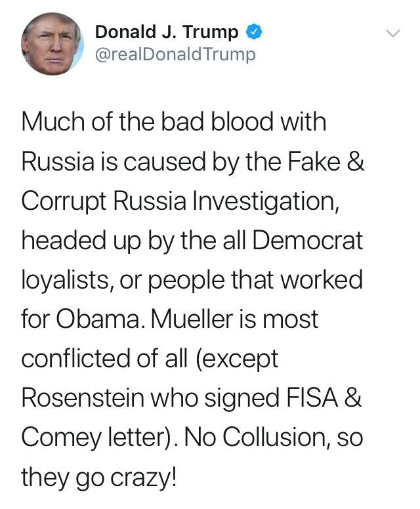Click the word "Democrat" in the tweet

point(307,241)
